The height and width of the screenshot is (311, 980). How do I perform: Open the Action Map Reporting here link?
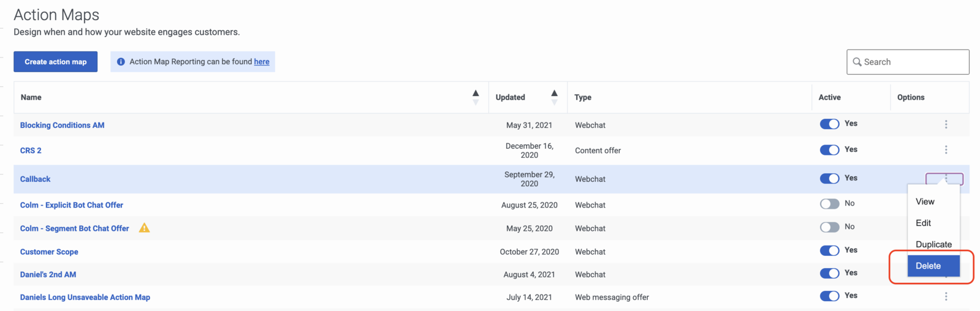(262, 62)
